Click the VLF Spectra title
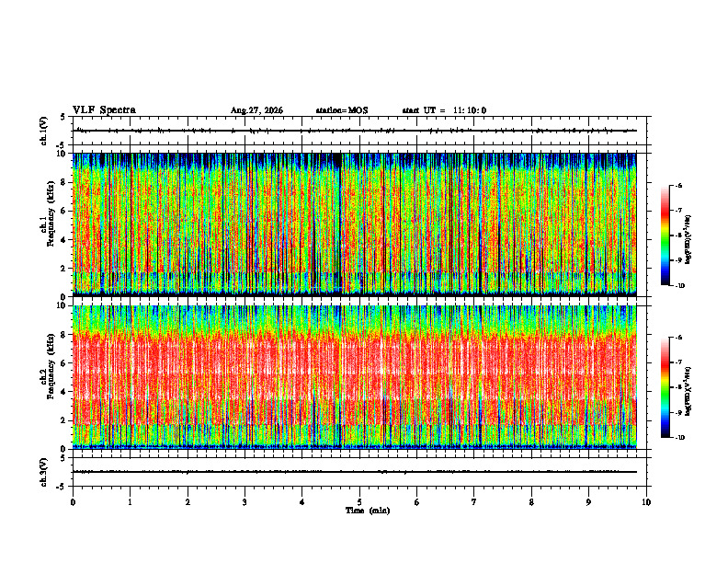 104,110
